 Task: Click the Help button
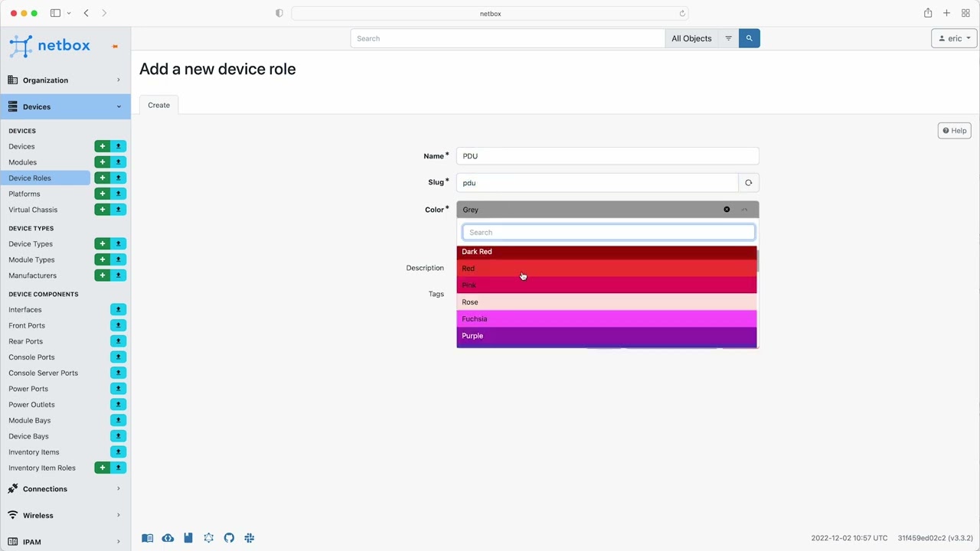pyautogui.click(x=954, y=130)
